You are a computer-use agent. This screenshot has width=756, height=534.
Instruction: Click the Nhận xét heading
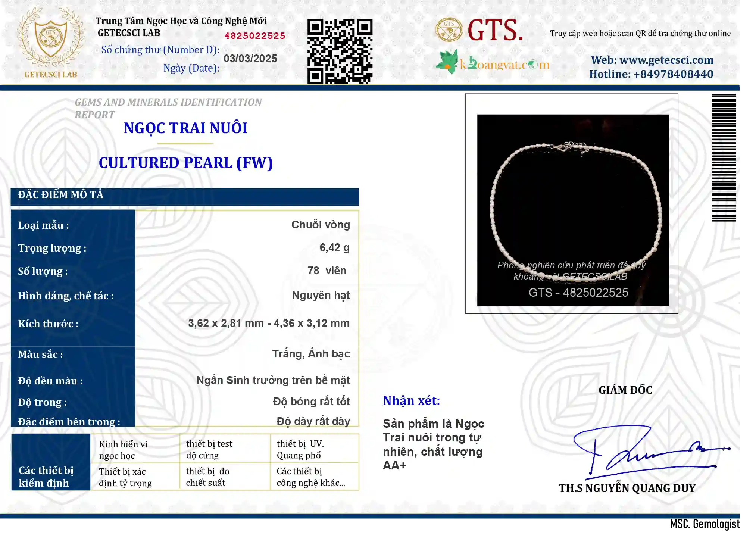[x=412, y=400]
